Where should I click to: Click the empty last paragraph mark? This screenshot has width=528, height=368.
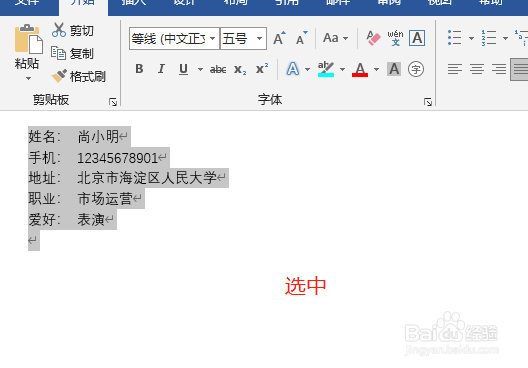[x=33, y=240]
